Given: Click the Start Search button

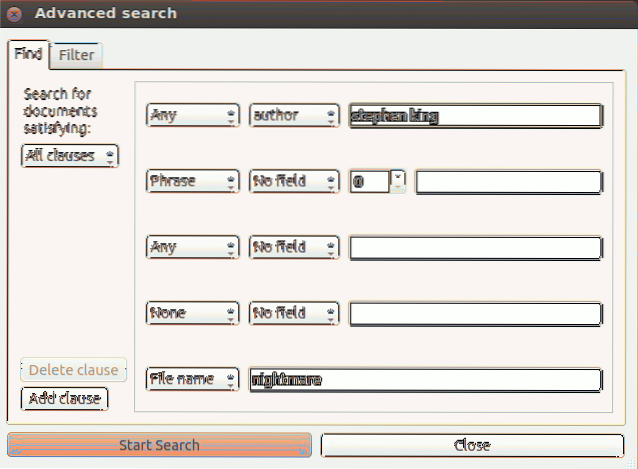Looking at the screenshot, I should 159,445.
